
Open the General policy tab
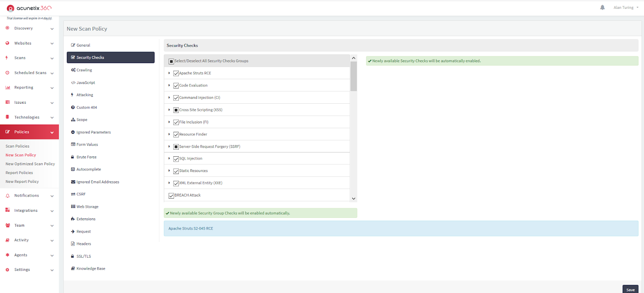click(111, 45)
